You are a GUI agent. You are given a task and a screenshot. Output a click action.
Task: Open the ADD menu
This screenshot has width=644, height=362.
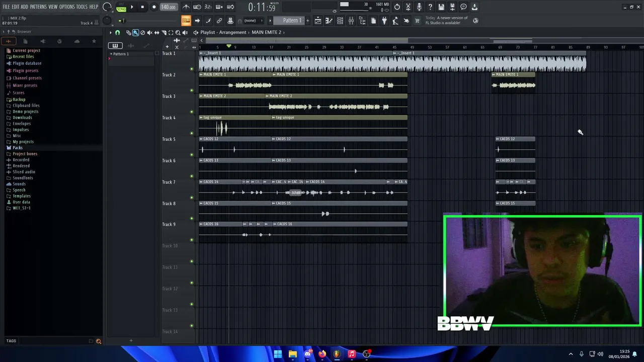point(24,7)
